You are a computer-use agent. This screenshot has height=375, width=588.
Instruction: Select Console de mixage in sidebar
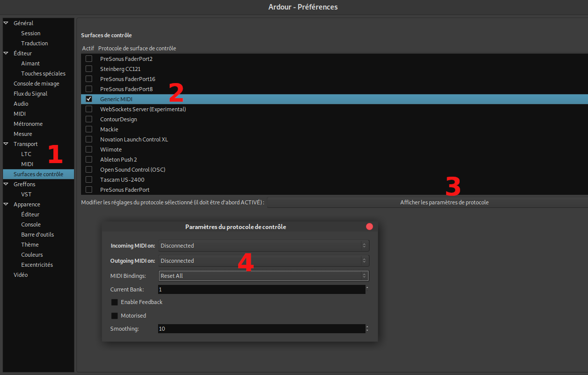36,84
